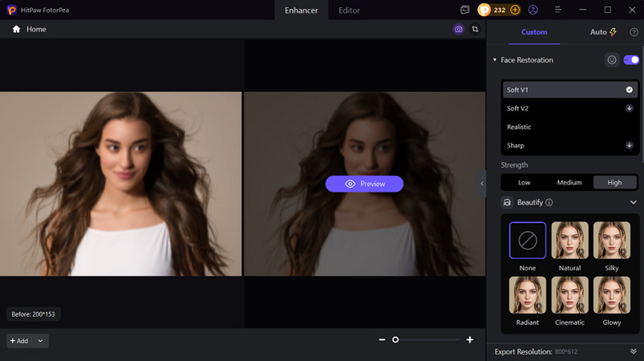Click the Beautify portrait icon
Screen dimensions: 644x361
(507, 202)
